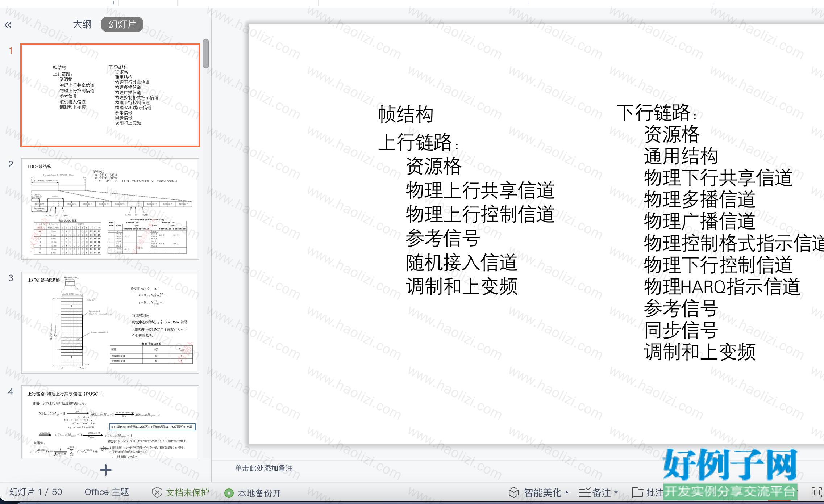Click the 帧结构 text on slide
The height and width of the screenshot is (504, 824).
(x=405, y=114)
